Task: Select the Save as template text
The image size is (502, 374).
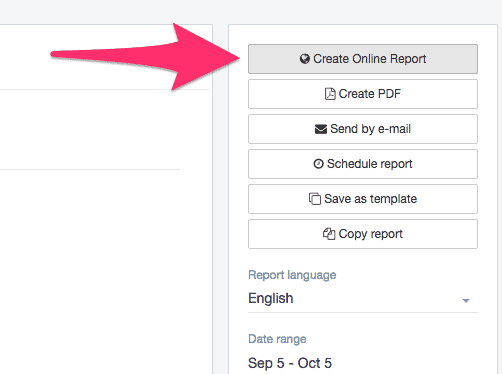Action: [370, 199]
